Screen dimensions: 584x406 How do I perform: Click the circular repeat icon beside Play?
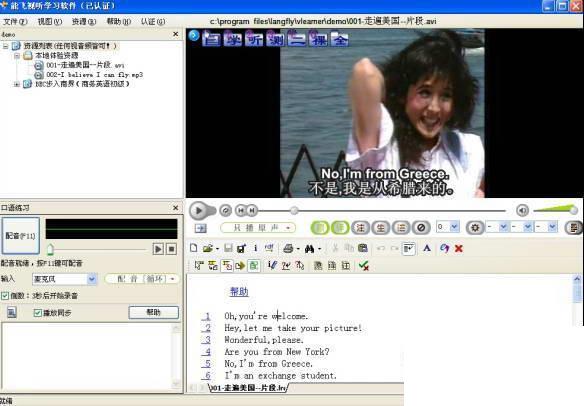pyautogui.click(x=225, y=211)
